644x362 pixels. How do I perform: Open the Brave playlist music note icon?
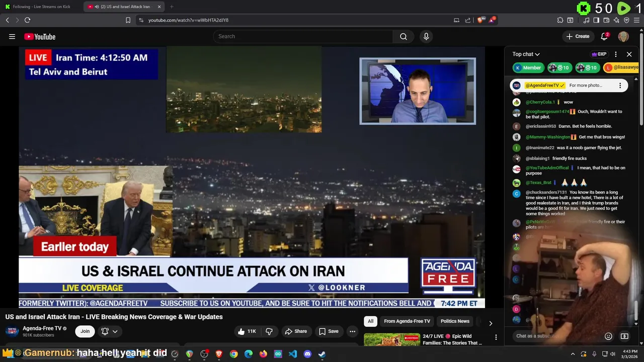[x=586, y=20]
